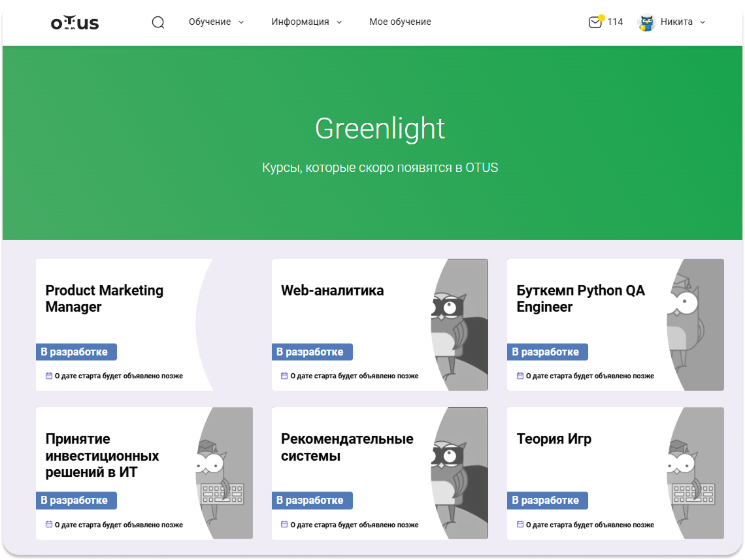This screenshot has width=745, height=560.
Task: Click calendar icon on Web-аналитика card
Action: click(284, 376)
